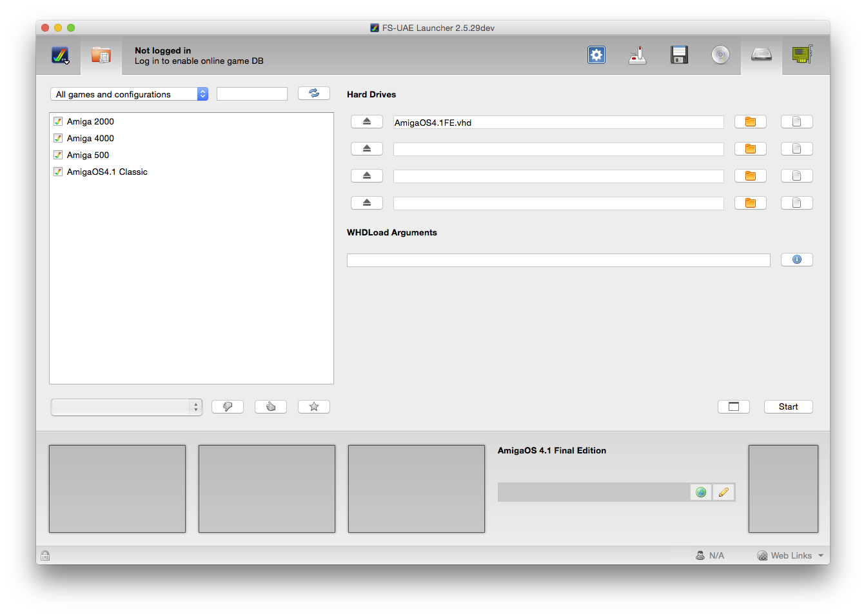Refresh the configuration list
866x616 pixels.
314,94
